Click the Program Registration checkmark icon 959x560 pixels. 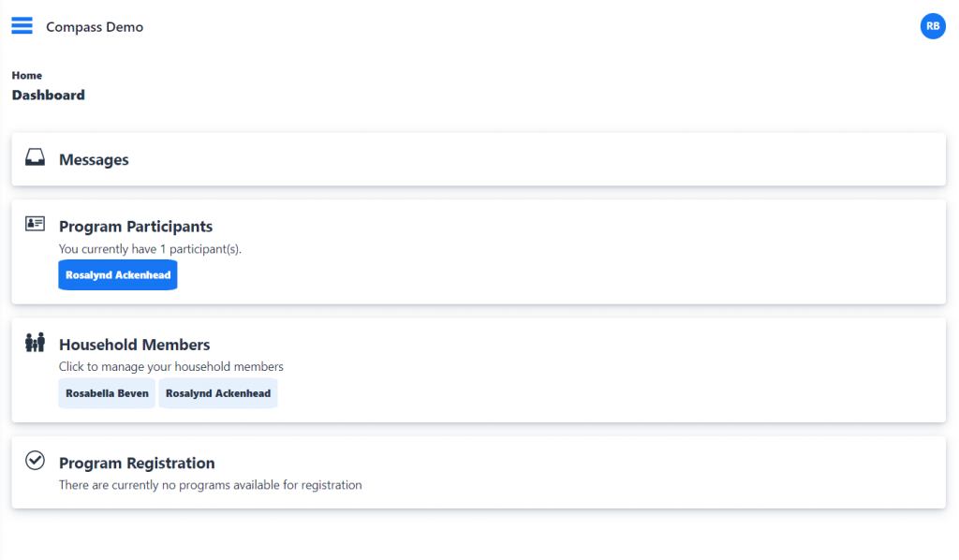[x=35, y=461]
